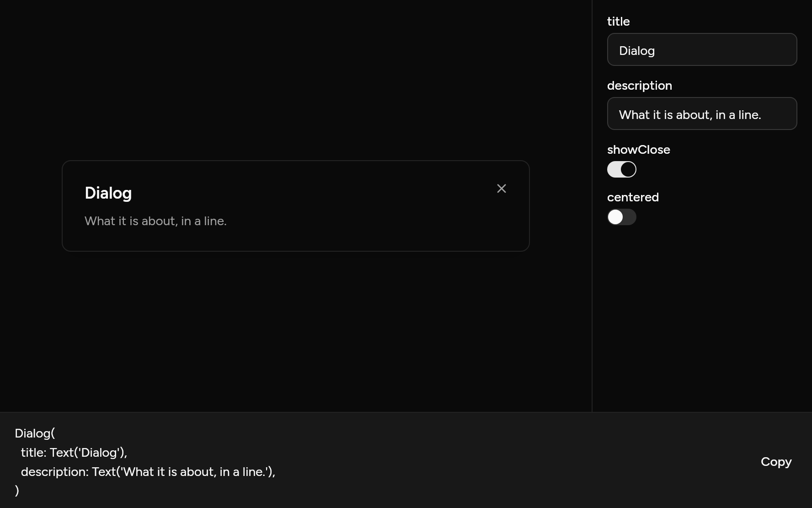Click the 'description' property label
812x508 pixels.
[x=639, y=86]
